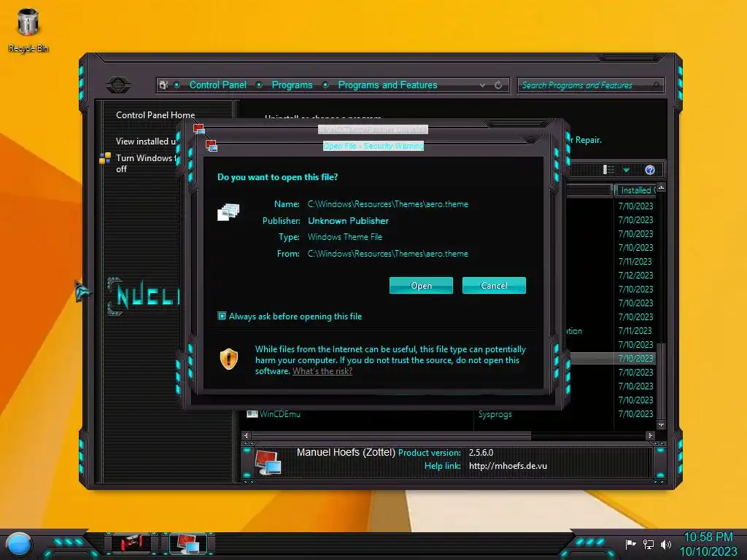Image resolution: width=747 pixels, height=560 pixels.
Task: Go to the Control Panel breadcrumb
Action: (x=218, y=85)
